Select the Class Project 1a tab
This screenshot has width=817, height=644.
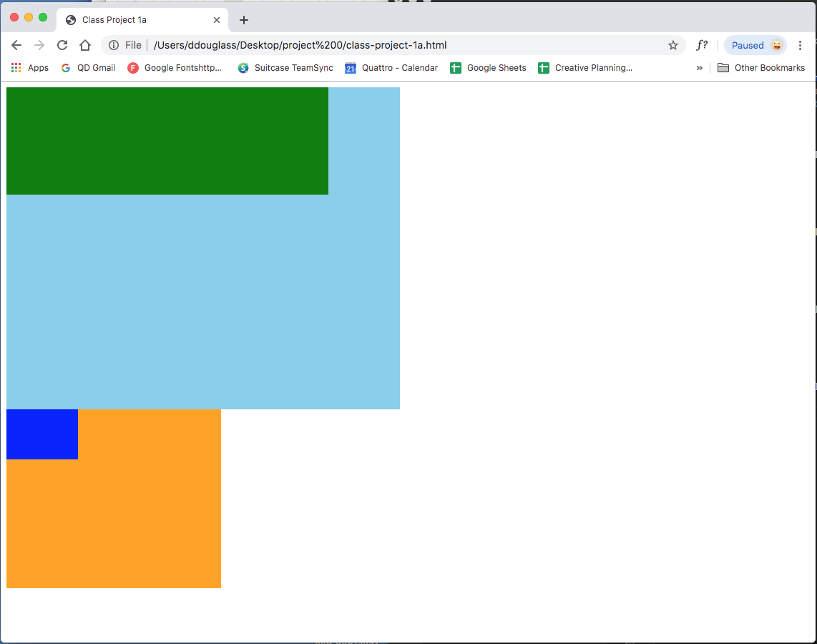point(142,20)
